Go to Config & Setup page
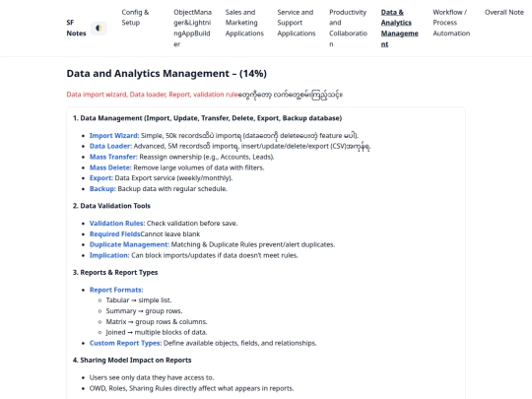 pyautogui.click(x=135, y=18)
